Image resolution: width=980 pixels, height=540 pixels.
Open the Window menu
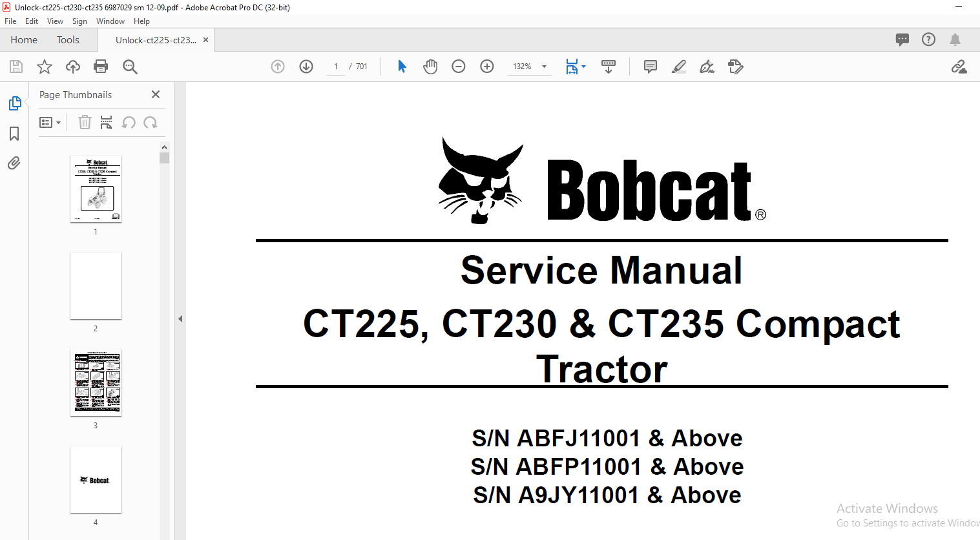click(x=110, y=21)
